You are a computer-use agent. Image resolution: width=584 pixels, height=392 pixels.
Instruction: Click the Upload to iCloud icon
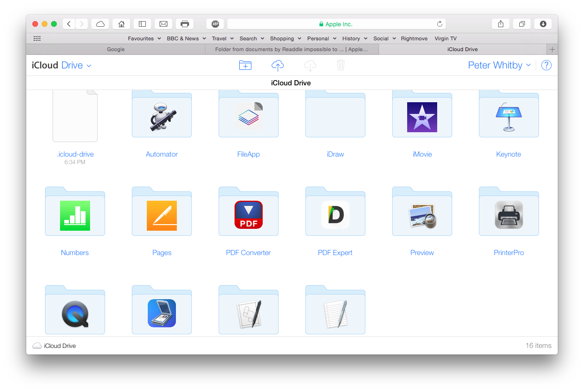[x=278, y=66]
